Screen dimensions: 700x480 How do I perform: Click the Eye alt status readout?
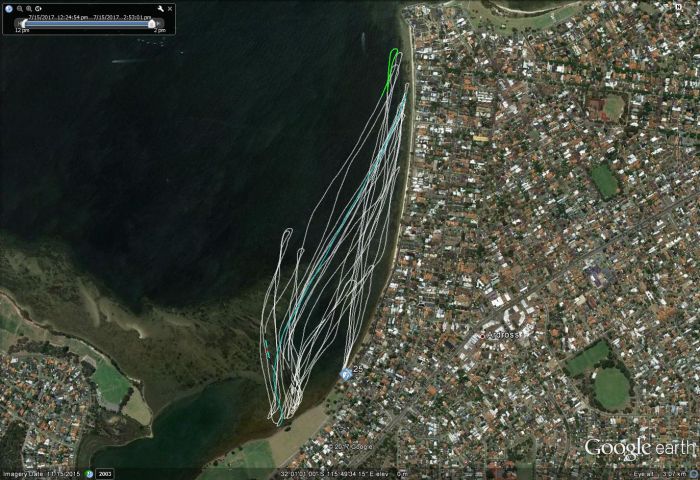click(671, 473)
